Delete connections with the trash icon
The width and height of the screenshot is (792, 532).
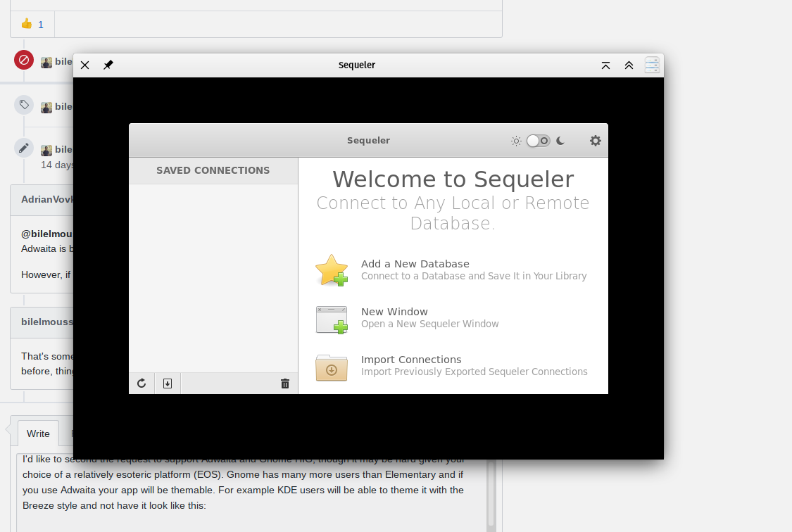[285, 384]
